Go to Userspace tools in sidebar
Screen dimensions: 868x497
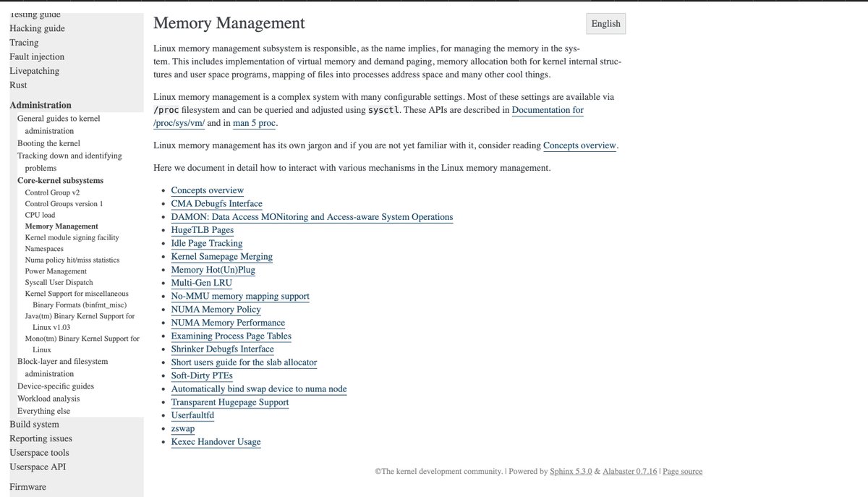(x=39, y=453)
